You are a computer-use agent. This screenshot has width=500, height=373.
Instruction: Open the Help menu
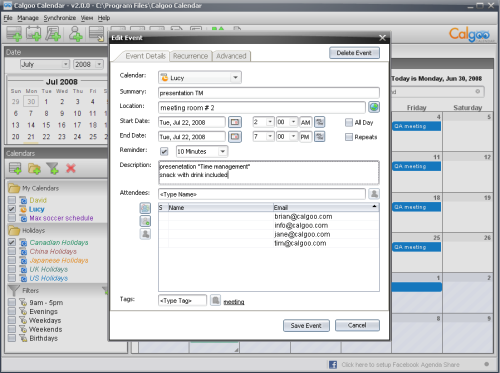pyautogui.click(x=104, y=18)
